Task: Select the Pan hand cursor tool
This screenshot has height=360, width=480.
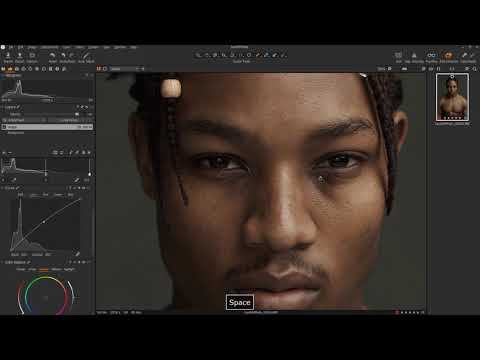Action: tap(207, 55)
